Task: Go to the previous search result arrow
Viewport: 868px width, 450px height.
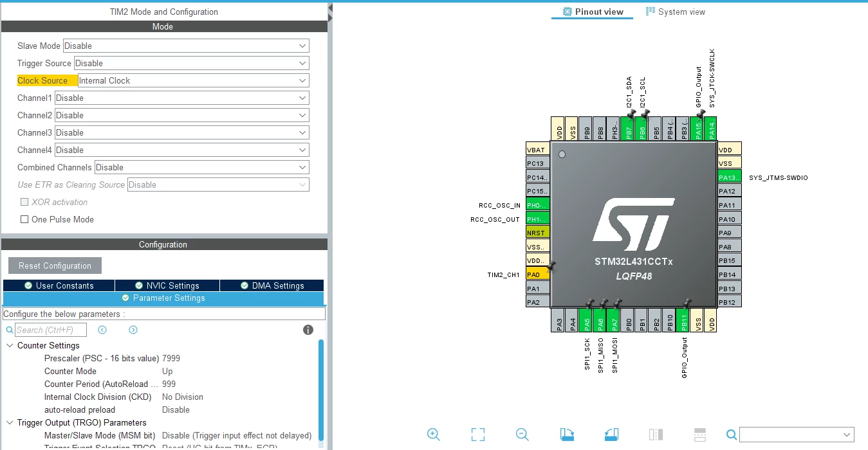Action: point(102,330)
